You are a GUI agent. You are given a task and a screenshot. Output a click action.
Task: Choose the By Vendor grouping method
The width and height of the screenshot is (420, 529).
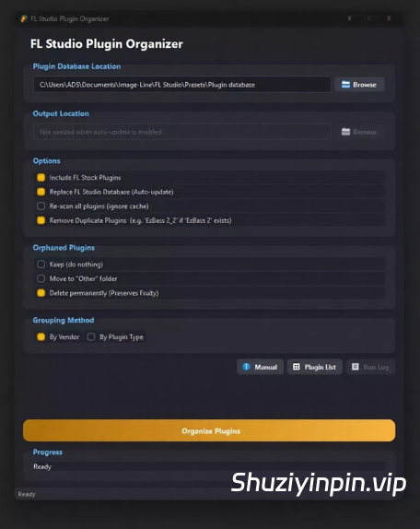click(41, 336)
